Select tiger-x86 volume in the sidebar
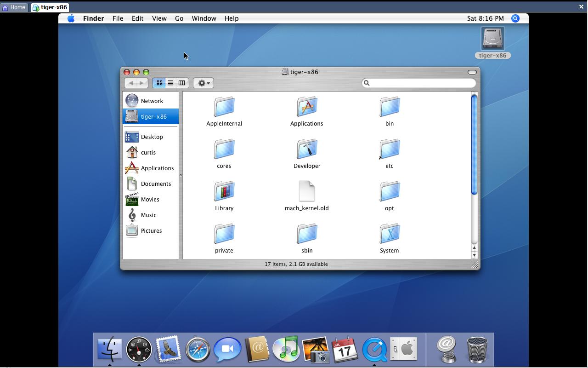Viewport: 588px width, 368px height. (151, 116)
